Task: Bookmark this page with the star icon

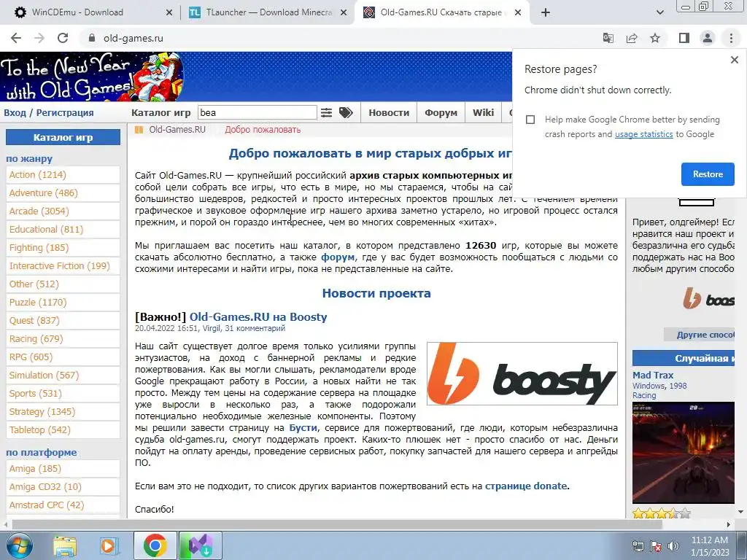Action: point(655,38)
